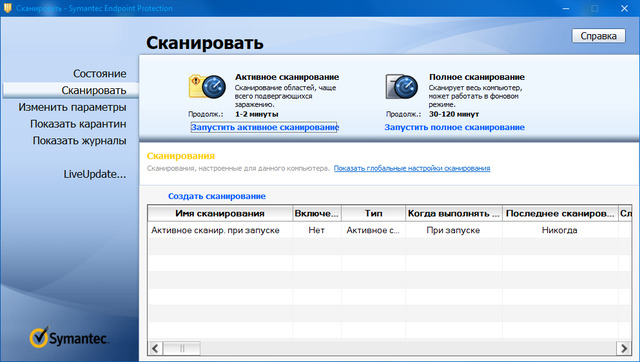Sort by Тип column header
The image size is (640, 362).
(373, 213)
